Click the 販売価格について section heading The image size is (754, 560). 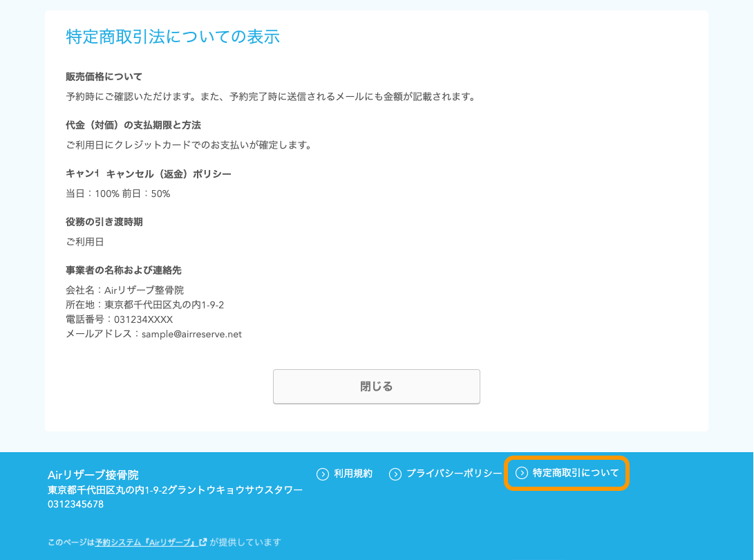coord(102,77)
